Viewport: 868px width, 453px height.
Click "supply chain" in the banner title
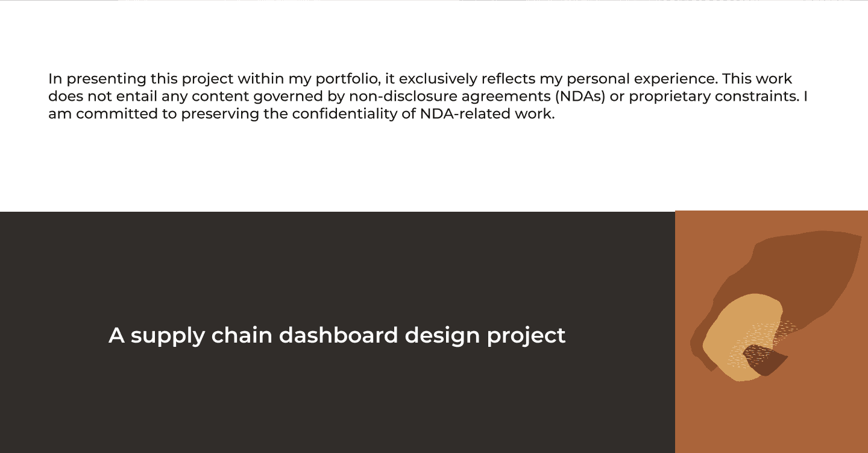202,335
